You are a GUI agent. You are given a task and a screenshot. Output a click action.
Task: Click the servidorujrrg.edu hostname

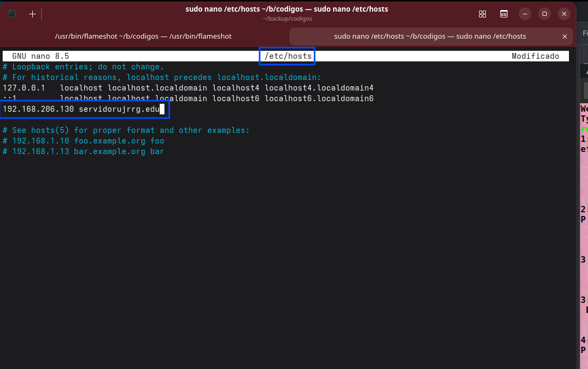pos(120,109)
